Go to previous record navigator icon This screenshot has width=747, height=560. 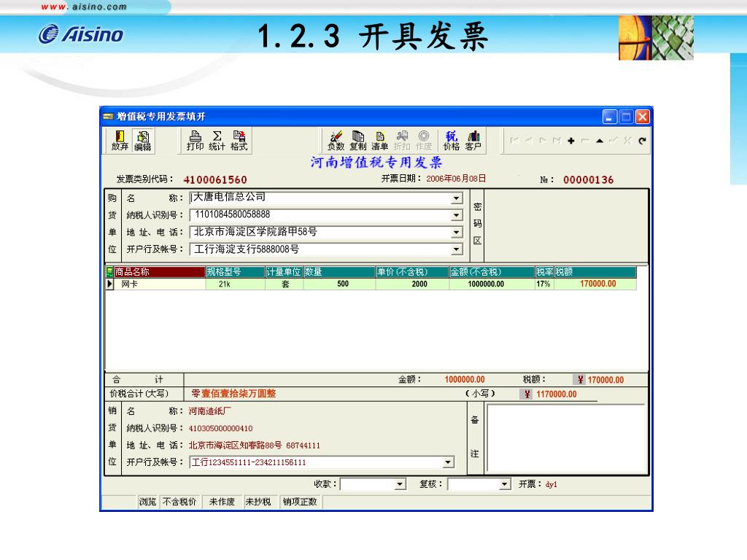click(528, 141)
